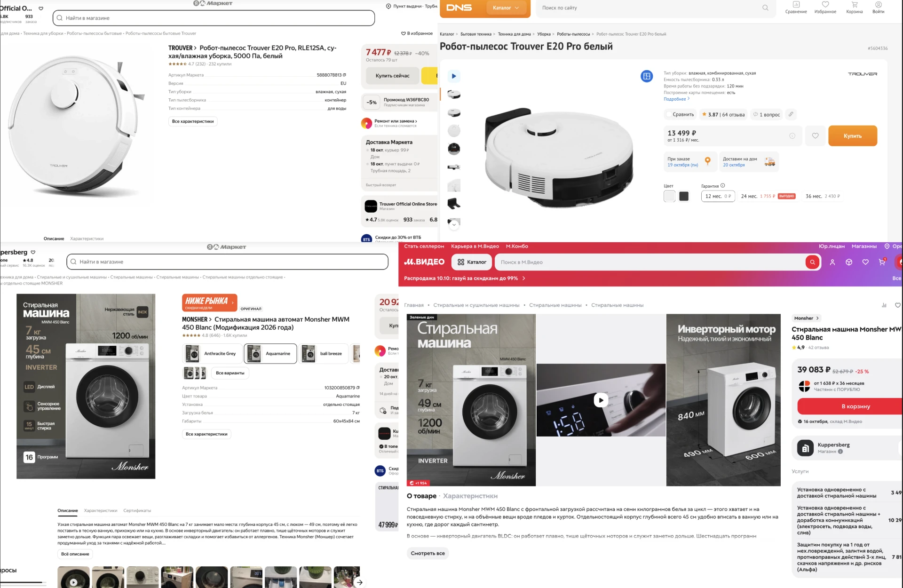Open M.Video Каталог menu
903x588 pixels.
(x=472, y=262)
